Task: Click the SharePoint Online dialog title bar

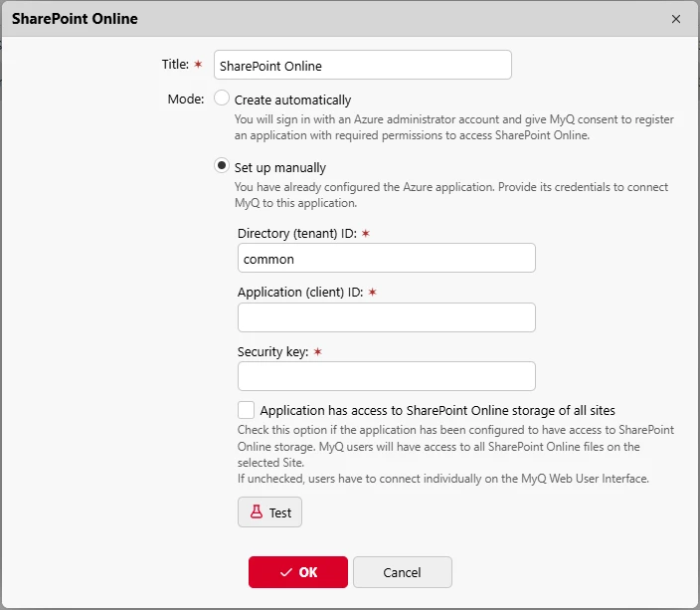Action: (x=298, y=19)
